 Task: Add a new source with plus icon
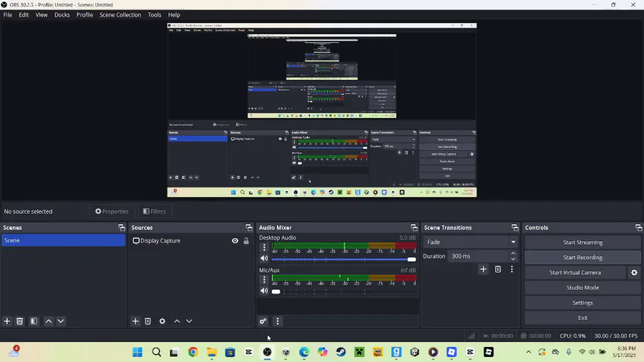(x=135, y=321)
